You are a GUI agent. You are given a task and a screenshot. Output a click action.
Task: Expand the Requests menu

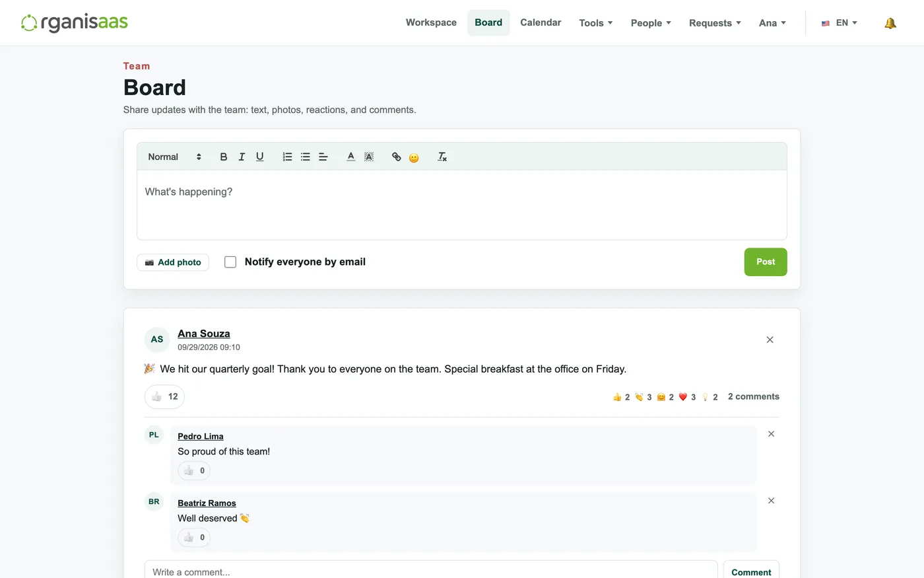click(715, 23)
